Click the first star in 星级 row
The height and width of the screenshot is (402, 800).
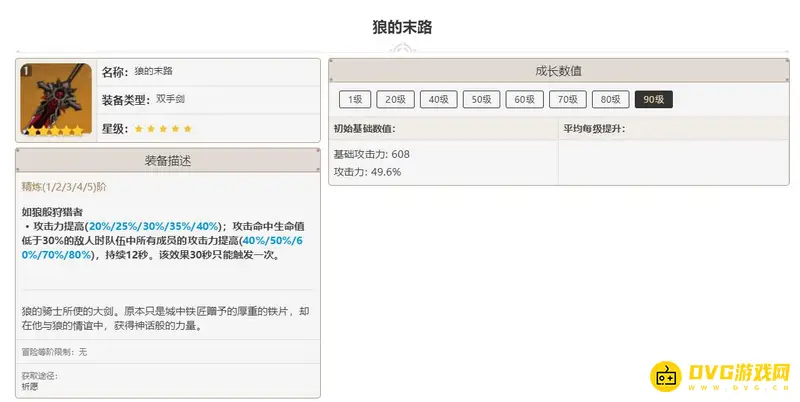[139, 128]
